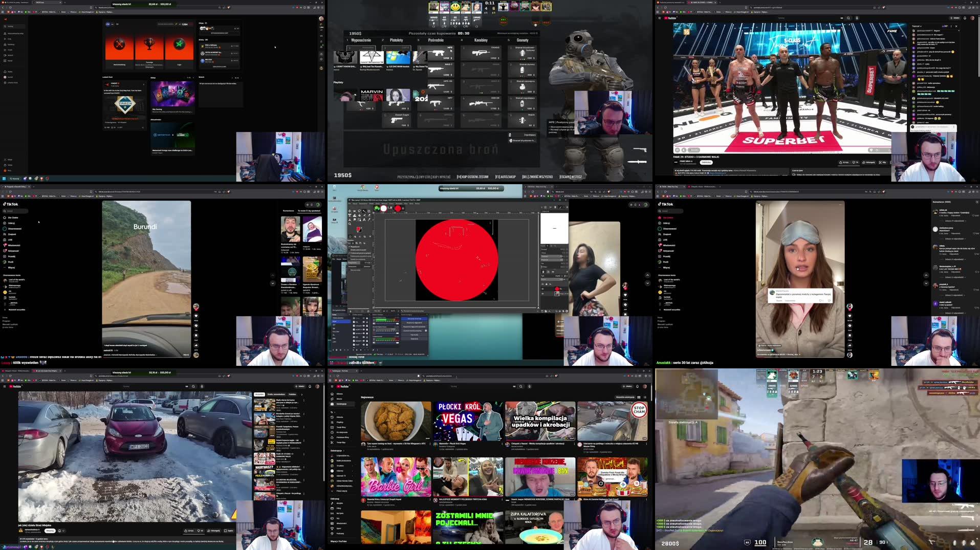This screenshot has width=980, height=550.
Task: Click the Subskrybuj button under the FAME video
Action: [x=707, y=162]
